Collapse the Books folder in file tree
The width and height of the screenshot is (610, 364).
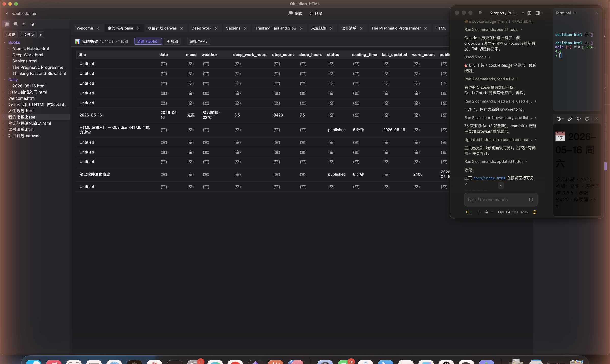[4, 42]
